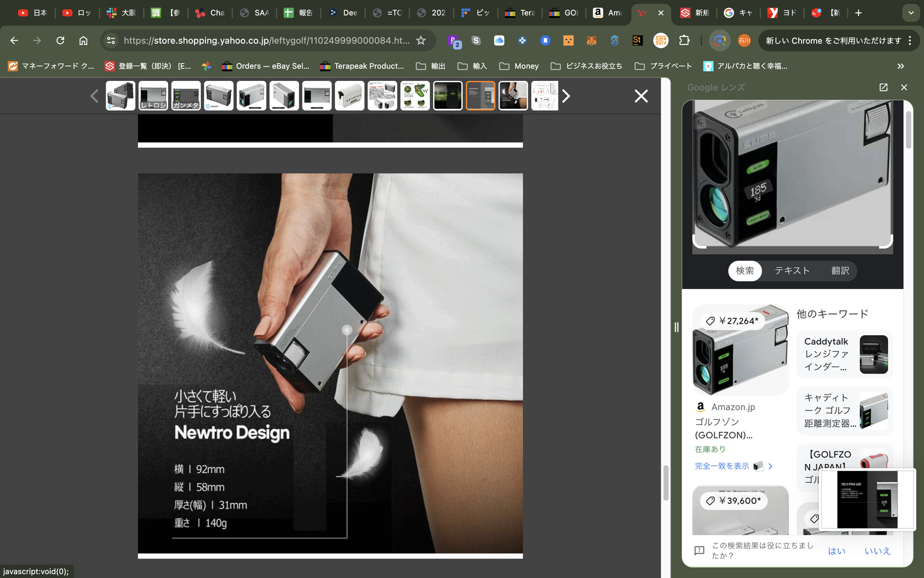Image resolution: width=924 pixels, height=578 pixels.
Task: Click the 完全一致を表示 link
Action: pos(722,466)
